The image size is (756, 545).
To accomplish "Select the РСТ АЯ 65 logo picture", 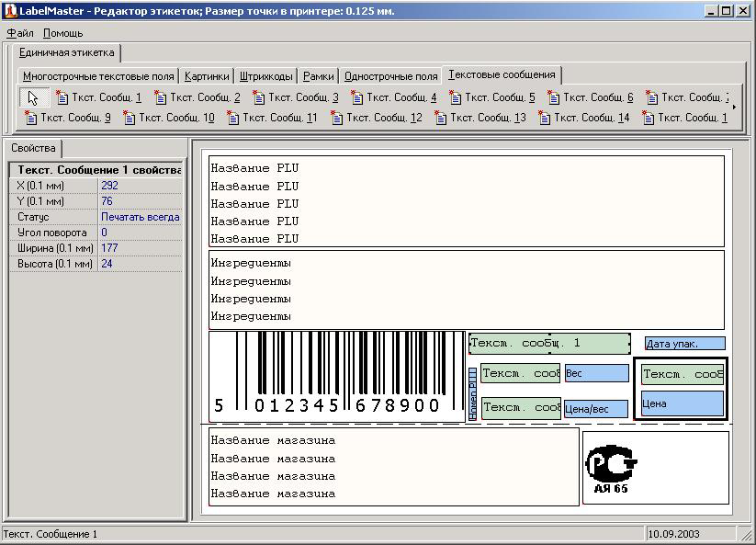I will (656, 468).
